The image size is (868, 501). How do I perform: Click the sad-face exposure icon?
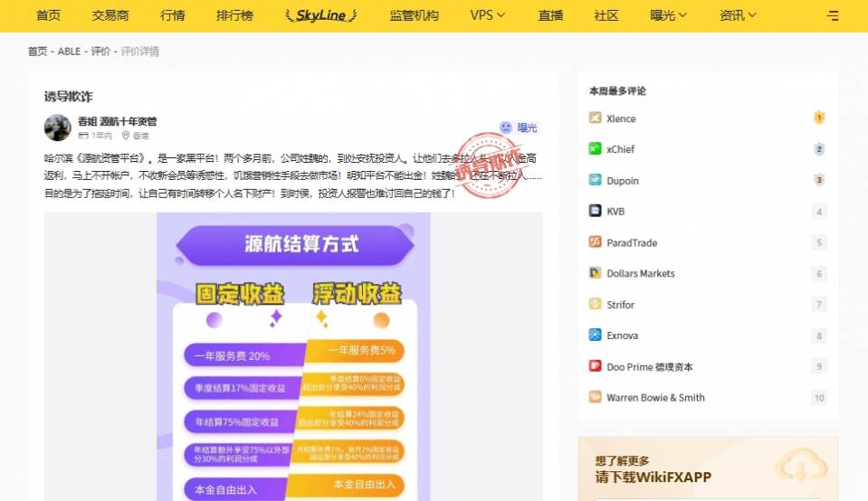click(x=505, y=128)
